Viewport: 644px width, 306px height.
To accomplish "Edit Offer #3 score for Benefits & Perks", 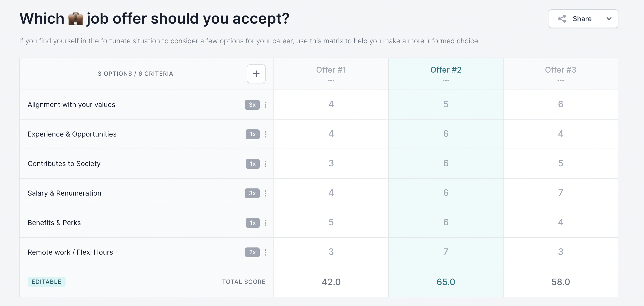I will 560,222.
